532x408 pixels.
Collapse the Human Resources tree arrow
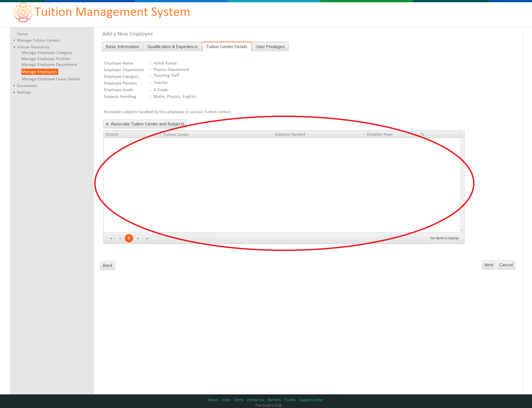[14, 47]
